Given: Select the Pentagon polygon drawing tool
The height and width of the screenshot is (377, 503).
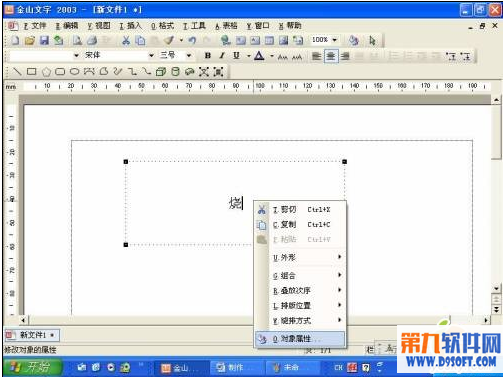Looking at the screenshot, I should (x=46, y=71).
